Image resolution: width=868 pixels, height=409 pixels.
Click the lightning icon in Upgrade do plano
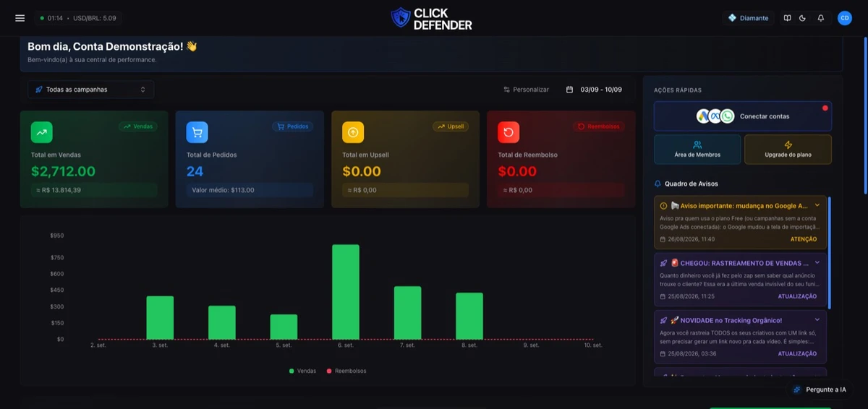[x=788, y=145]
